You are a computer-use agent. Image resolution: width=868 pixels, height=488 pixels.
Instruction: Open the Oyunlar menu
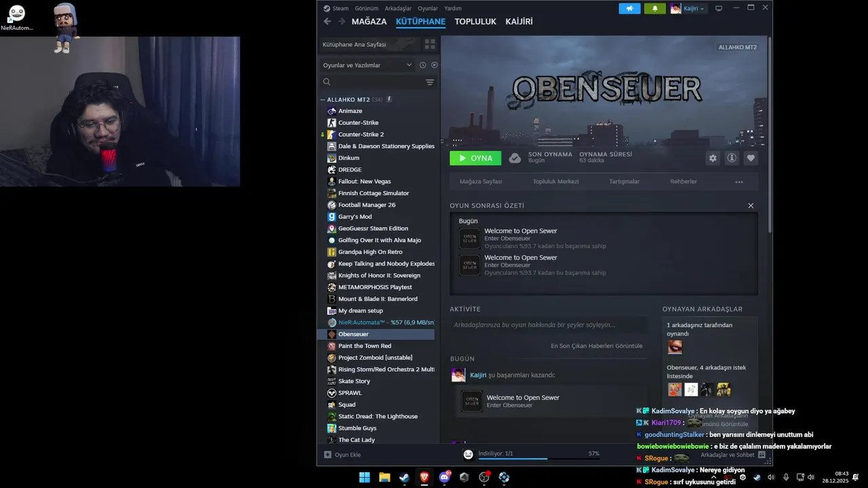428,9
